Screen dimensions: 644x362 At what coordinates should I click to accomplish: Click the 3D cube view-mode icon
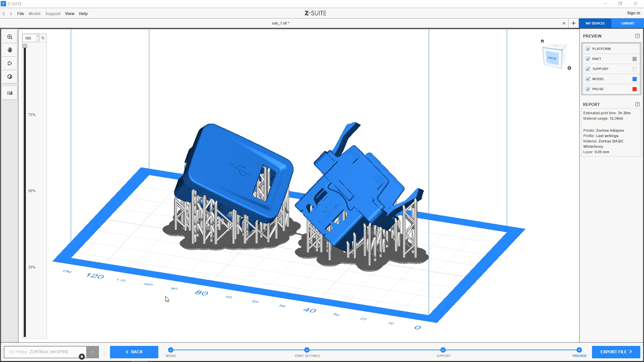click(x=10, y=77)
